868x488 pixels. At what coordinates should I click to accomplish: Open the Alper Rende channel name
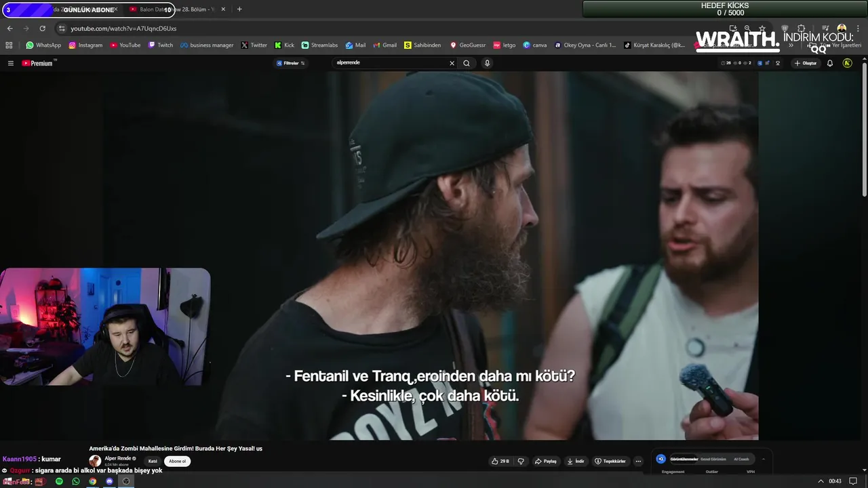(119, 458)
